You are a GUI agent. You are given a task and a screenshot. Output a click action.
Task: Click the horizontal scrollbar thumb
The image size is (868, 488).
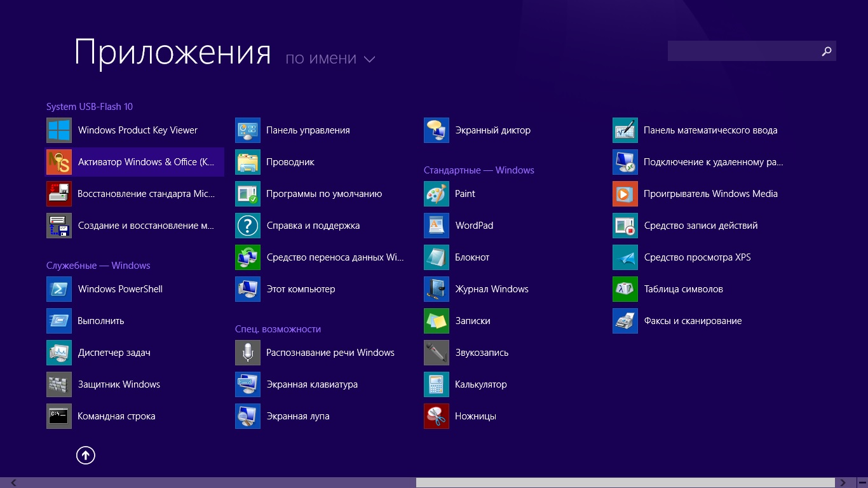point(625,483)
